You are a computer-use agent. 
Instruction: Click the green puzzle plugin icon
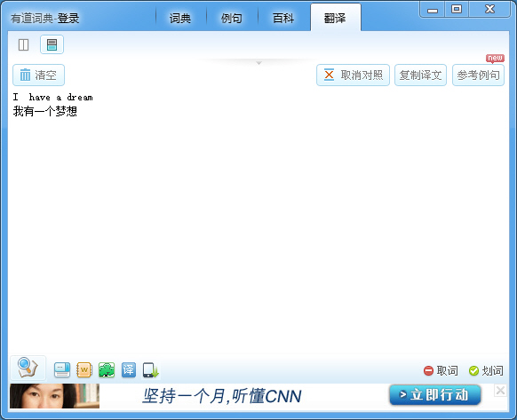click(107, 370)
